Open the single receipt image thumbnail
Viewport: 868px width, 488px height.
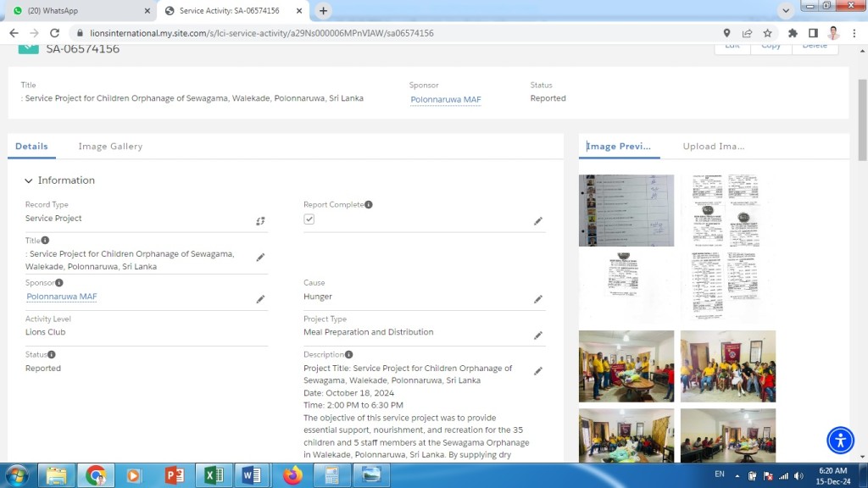click(626, 288)
